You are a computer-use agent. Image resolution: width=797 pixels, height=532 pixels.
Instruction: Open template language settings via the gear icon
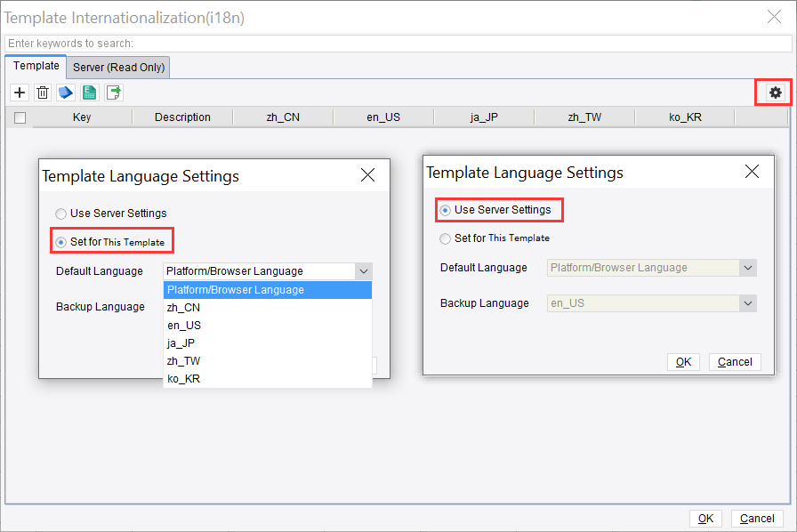tap(775, 93)
